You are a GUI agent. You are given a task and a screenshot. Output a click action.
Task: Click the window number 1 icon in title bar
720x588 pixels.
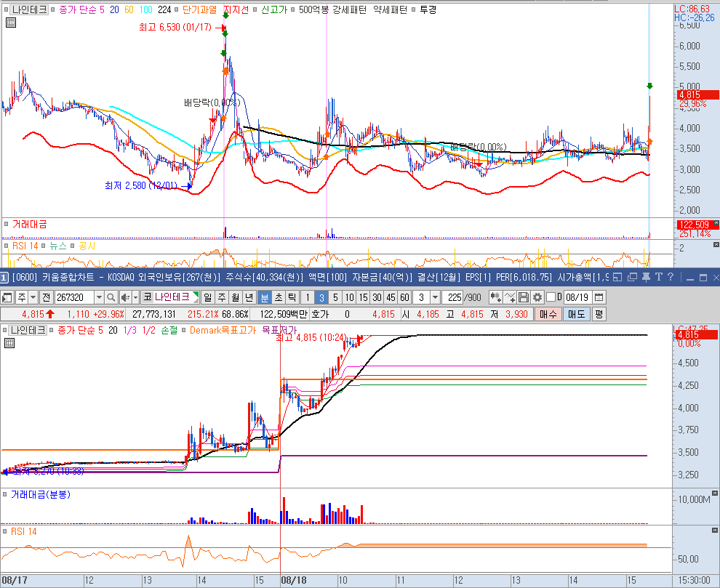(4, 277)
